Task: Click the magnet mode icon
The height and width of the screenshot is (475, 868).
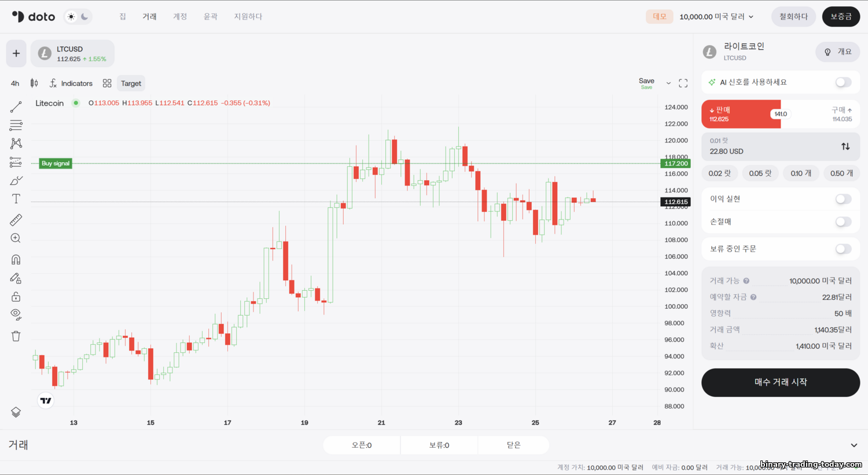Action: click(16, 260)
